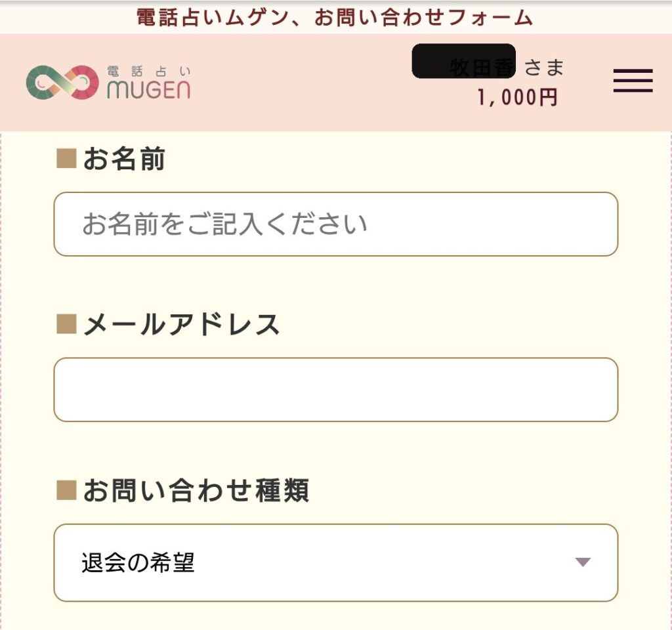Image resolution: width=672 pixels, height=630 pixels.
Task: Select the メールアドレス input box
Action: pos(336,388)
